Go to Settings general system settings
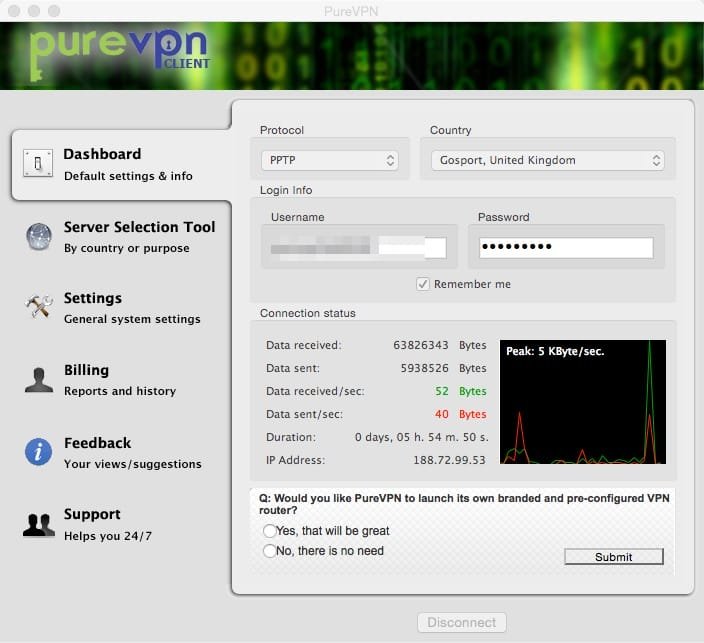The width and height of the screenshot is (704, 643). [131, 308]
